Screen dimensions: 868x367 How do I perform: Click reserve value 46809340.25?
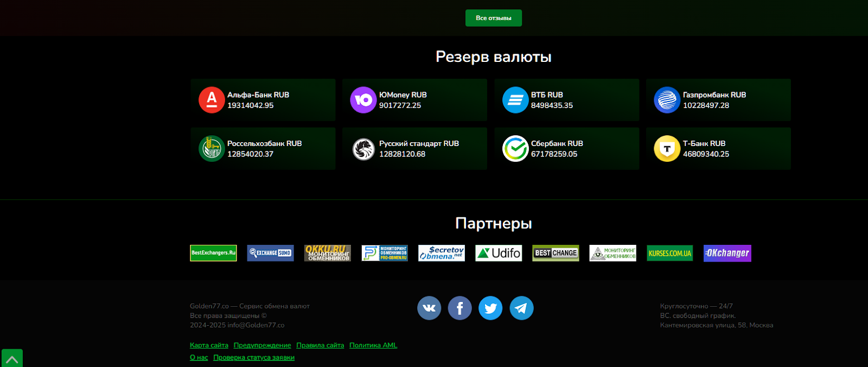[x=706, y=154]
